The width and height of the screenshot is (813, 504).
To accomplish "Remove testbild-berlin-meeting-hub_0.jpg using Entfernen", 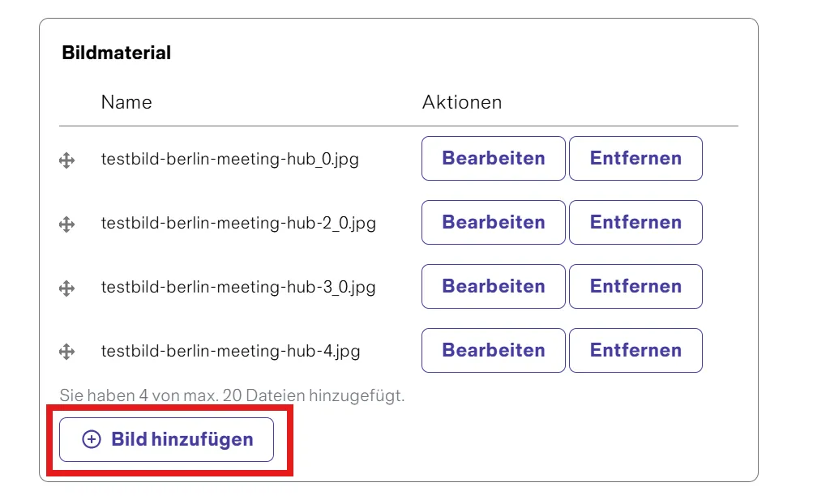I will (x=635, y=158).
